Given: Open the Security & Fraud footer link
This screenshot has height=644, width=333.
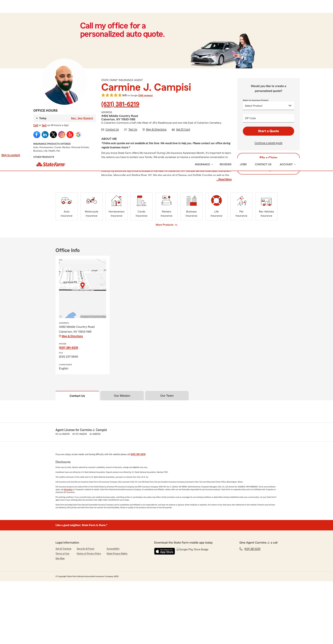Looking at the screenshot, I should tap(85, 549).
